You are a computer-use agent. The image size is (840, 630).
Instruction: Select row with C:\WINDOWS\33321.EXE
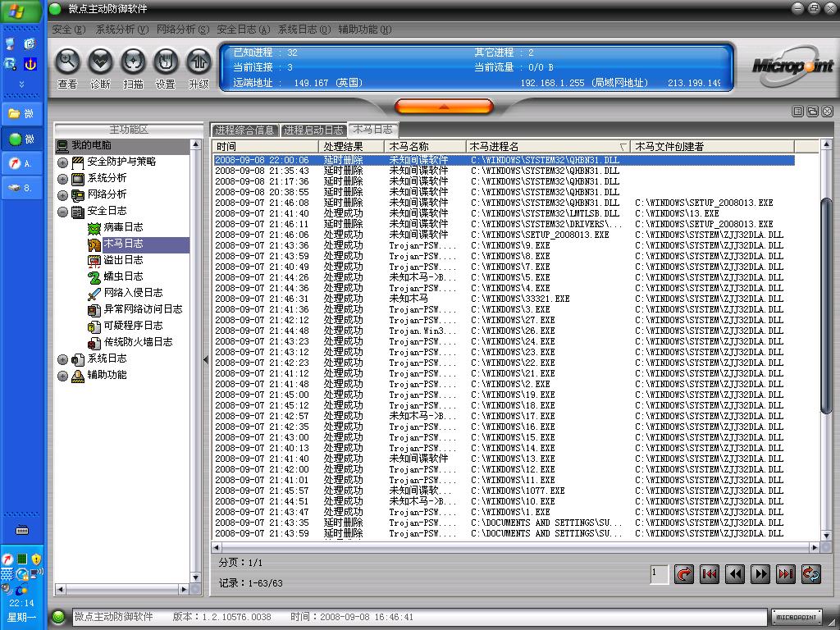(x=504, y=299)
